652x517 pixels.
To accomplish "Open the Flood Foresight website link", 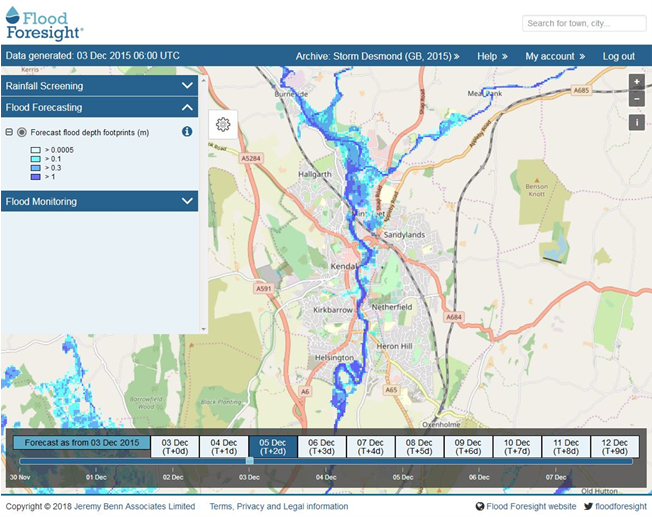I will 526,507.
